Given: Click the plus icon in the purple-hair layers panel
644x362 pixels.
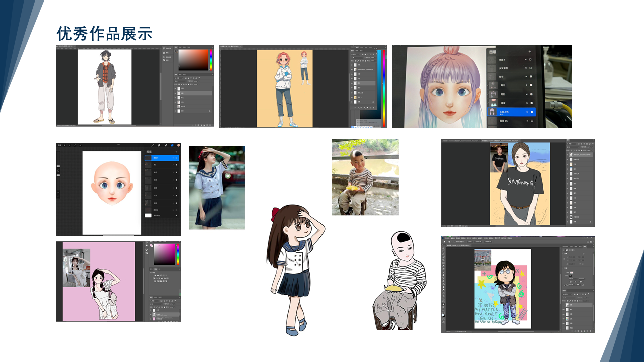Looking at the screenshot, I should click(x=529, y=52).
